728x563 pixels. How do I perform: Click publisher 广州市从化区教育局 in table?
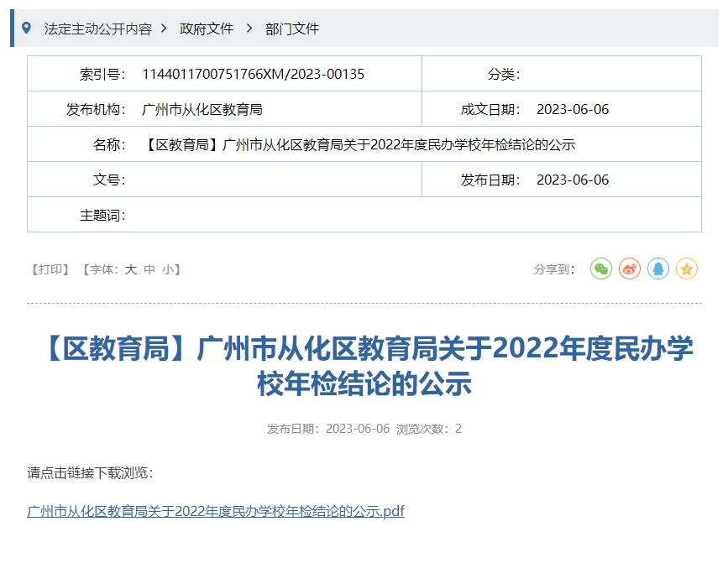point(206,109)
